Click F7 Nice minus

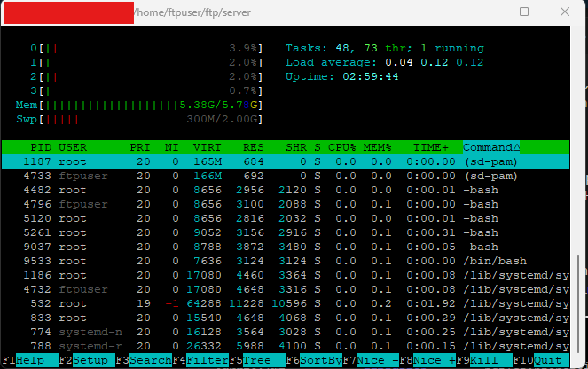pos(371,360)
